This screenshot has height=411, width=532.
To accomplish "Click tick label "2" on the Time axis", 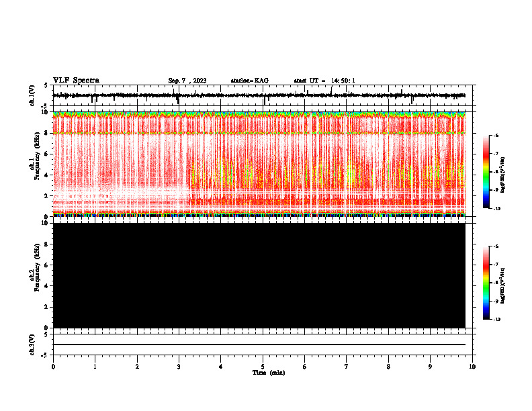I will 137,367.
